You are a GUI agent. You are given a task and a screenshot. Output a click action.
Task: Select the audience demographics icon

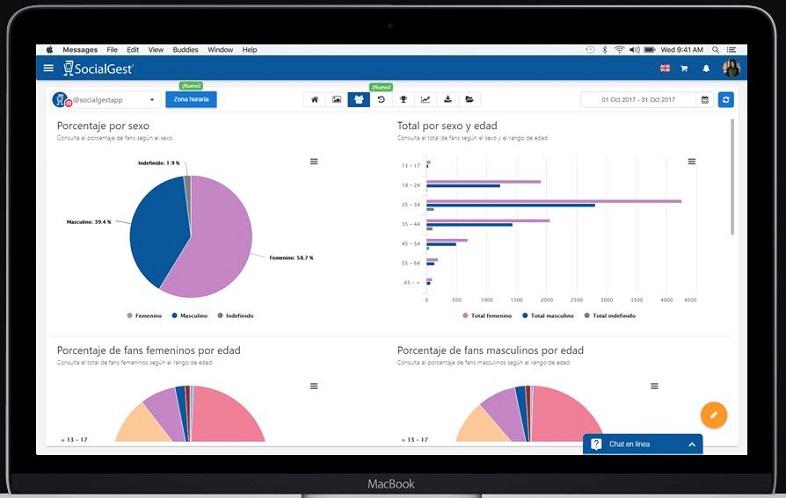[x=358, y=99]
